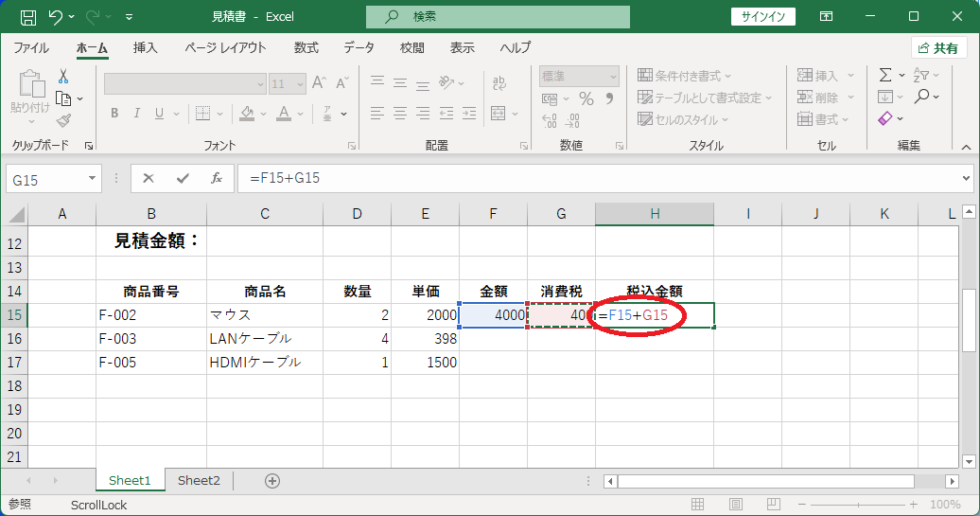Click the Cut scissors icon

point(63,77)
